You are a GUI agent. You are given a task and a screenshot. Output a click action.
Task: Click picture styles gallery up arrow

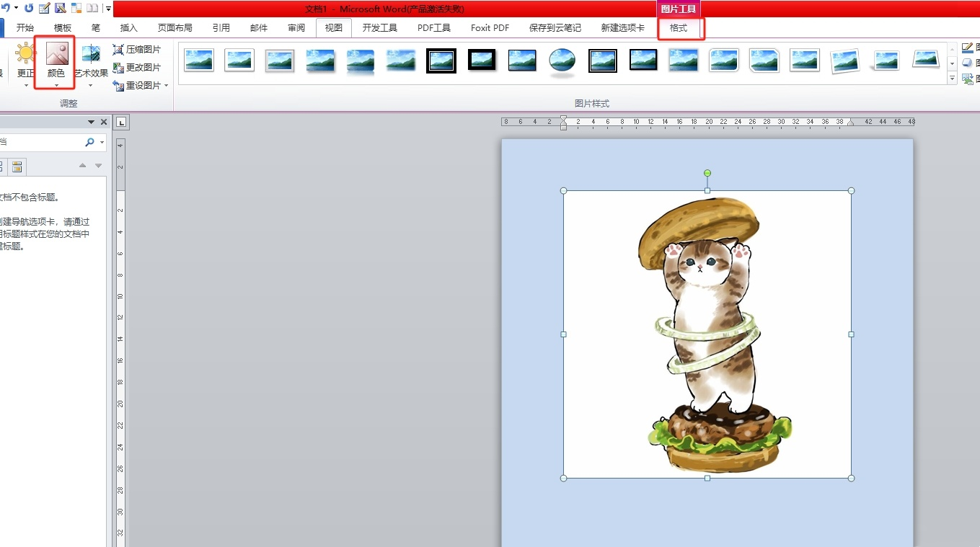[952, 49]
